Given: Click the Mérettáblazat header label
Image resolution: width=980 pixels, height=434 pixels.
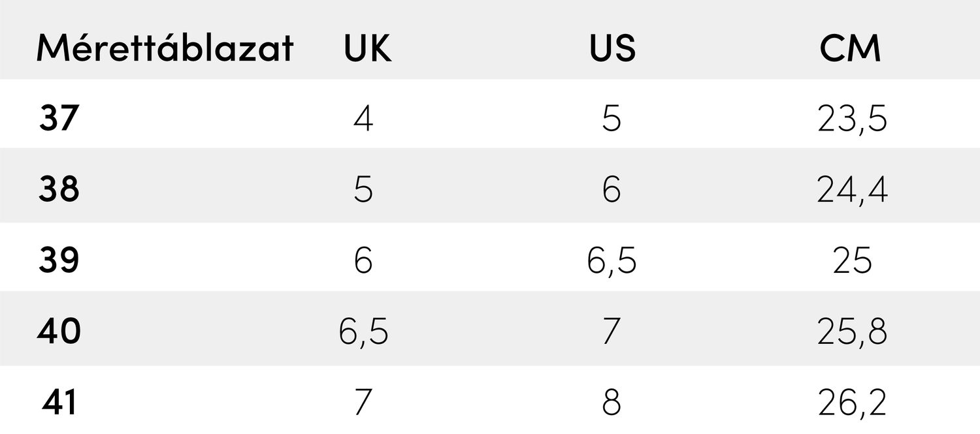Looking at the screenshot, I should click(165, 49).
